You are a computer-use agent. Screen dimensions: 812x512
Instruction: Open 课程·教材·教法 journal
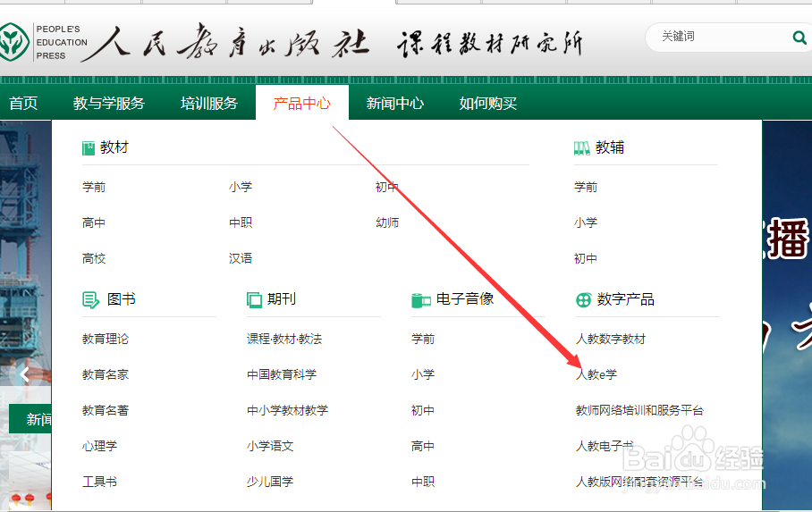click(x=284, y=339)
